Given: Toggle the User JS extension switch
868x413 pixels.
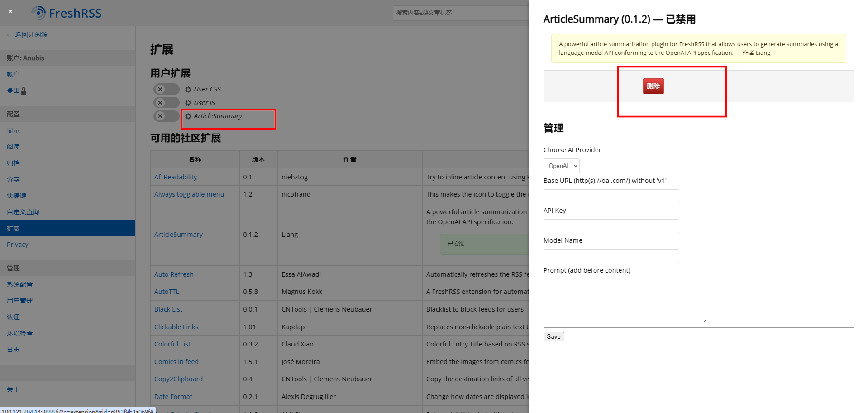Looking at the screenshot, I should (166, 103).
